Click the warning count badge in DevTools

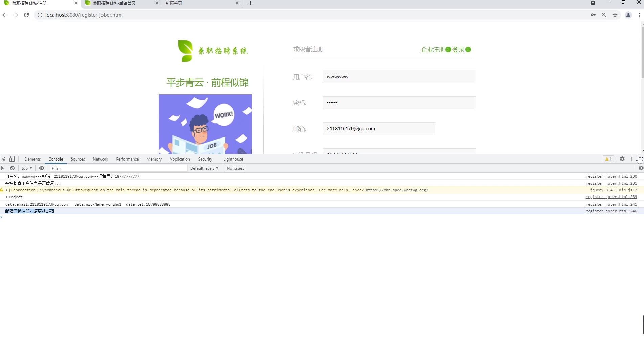click(608, 159)
